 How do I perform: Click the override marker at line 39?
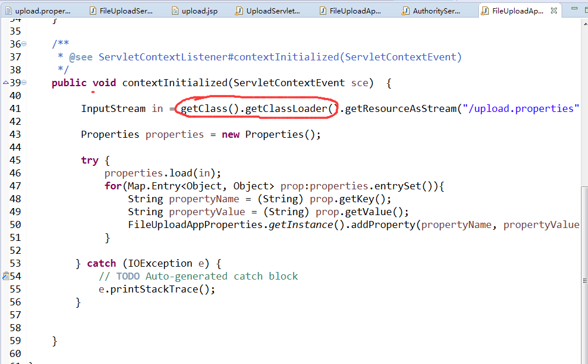6,83
